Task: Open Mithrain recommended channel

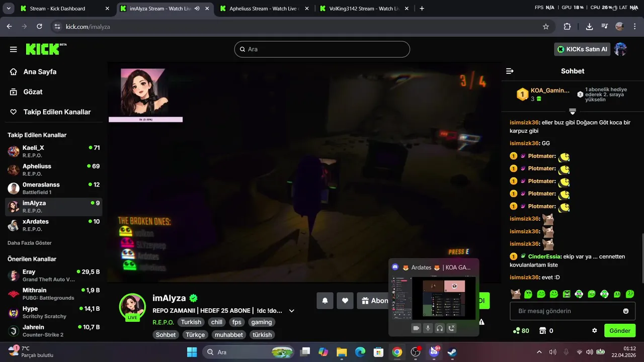Action: tap(53, 294)
